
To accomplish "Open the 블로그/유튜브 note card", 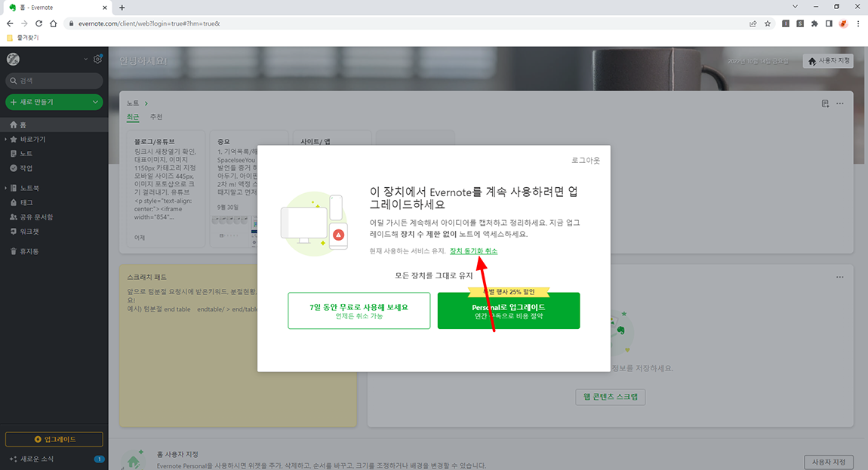I will (165, 189).
